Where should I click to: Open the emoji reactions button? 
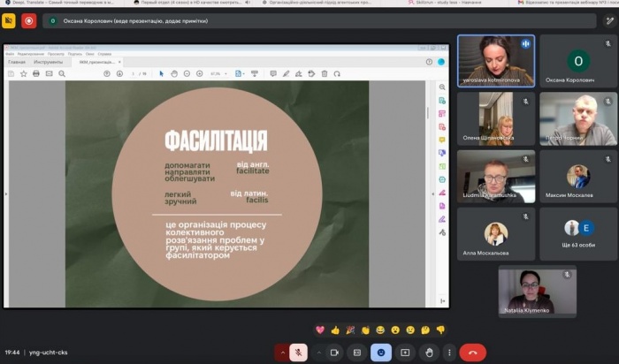380,352
